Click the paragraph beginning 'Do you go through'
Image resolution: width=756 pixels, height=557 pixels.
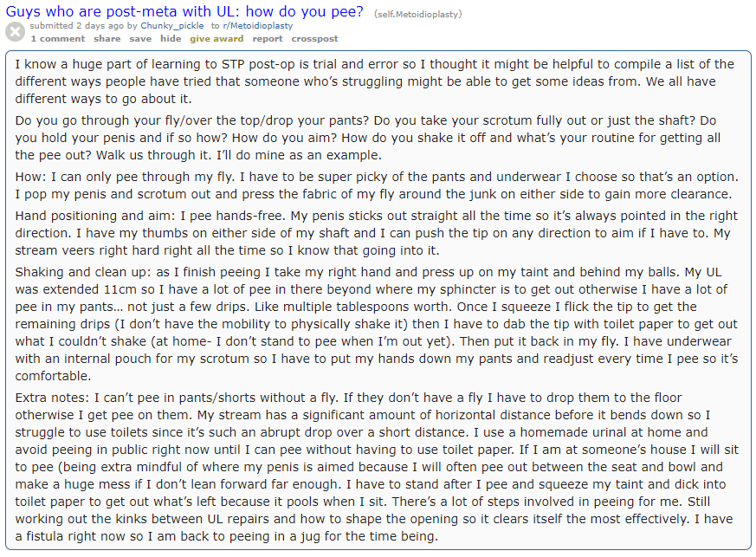(x=372, y=138)
